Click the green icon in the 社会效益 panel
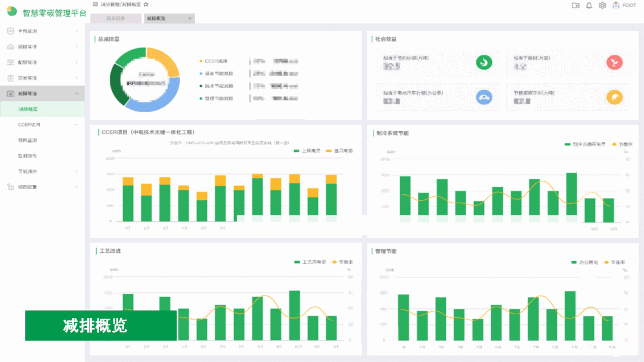 point(484,62)
